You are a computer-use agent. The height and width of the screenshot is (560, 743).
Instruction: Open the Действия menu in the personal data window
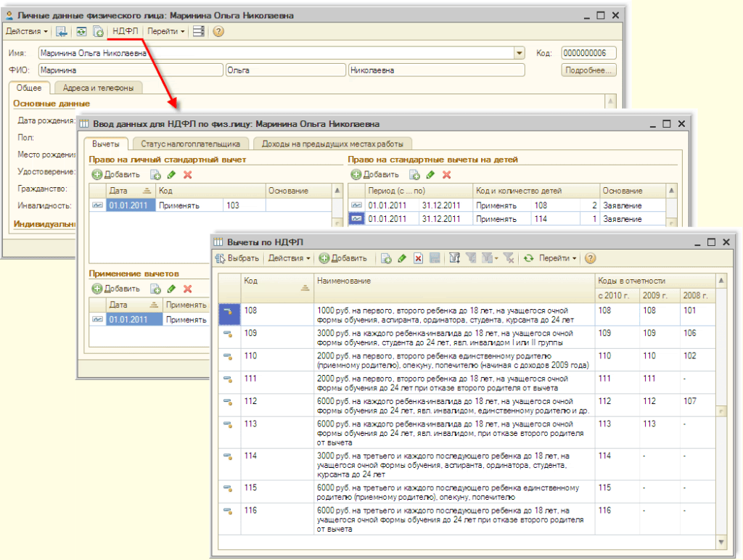pos(27,32)
